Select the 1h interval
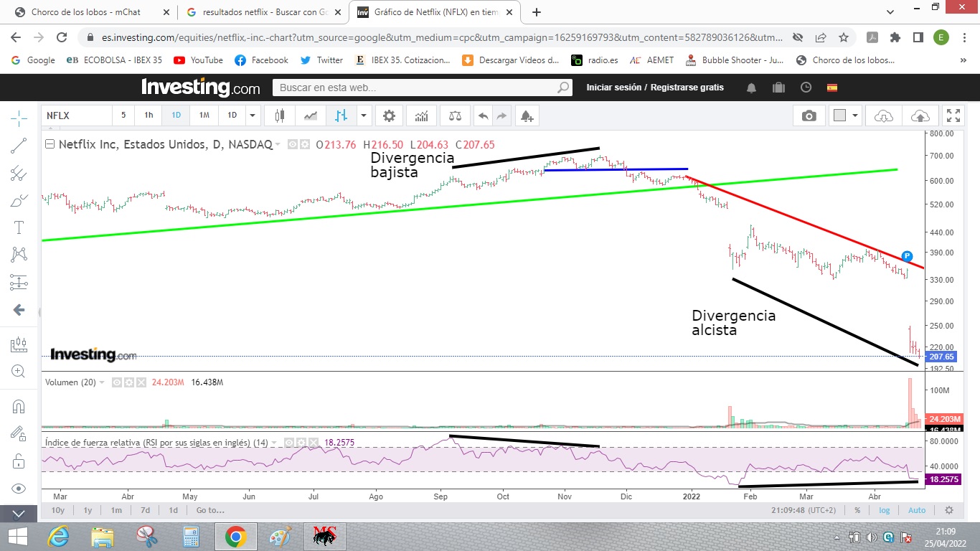The image size is (980, 551). (149, 115)
